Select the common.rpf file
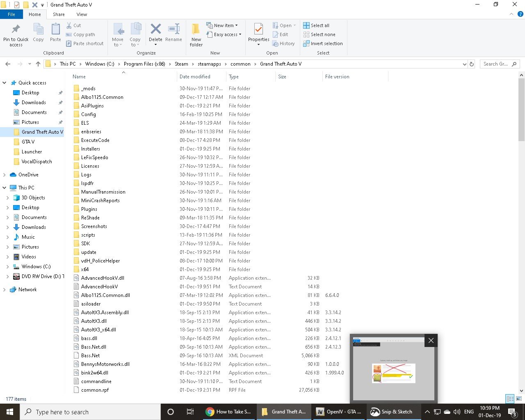 (95, 390)
